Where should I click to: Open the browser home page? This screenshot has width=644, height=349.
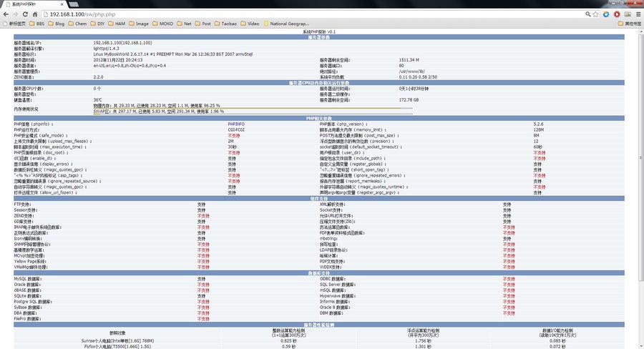(x=35, y=14)
